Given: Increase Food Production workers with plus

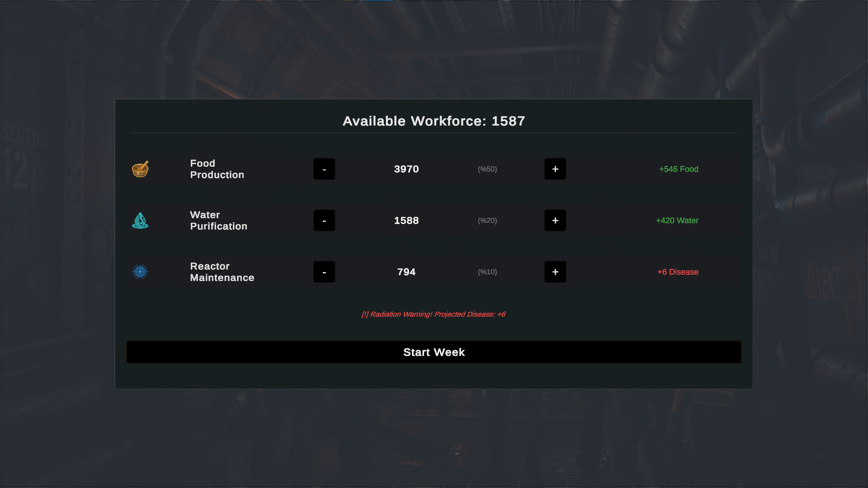Looking at the screenshot, I should pyautogui.click(x=555, y=169).
